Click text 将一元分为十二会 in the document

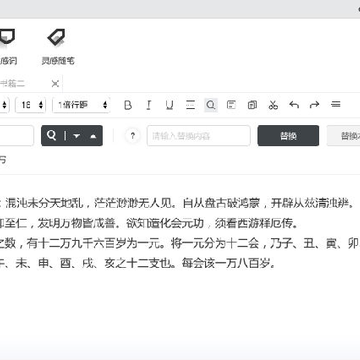pos(215,244)
